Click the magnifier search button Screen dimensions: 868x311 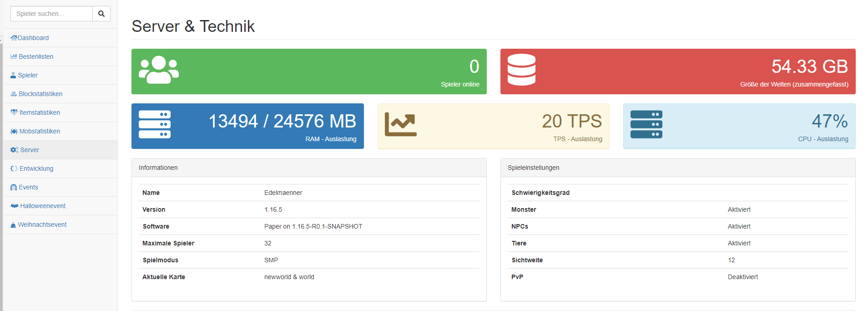point(101,14)
